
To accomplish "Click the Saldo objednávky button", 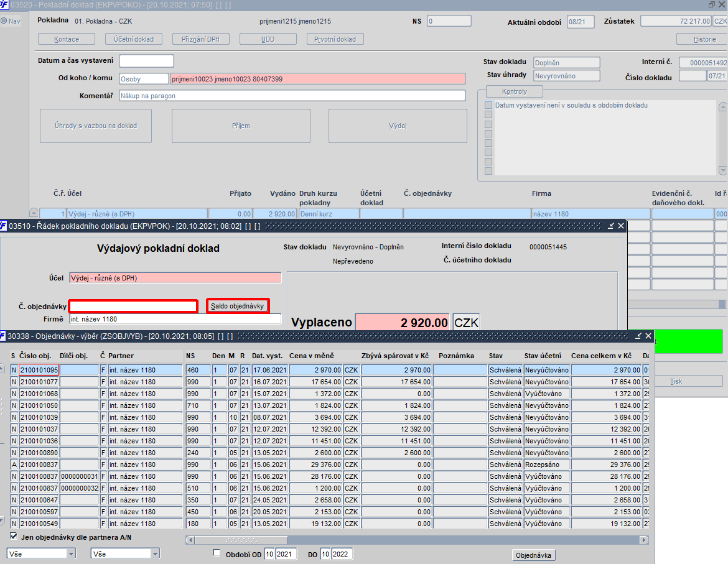I will [237, 306].
